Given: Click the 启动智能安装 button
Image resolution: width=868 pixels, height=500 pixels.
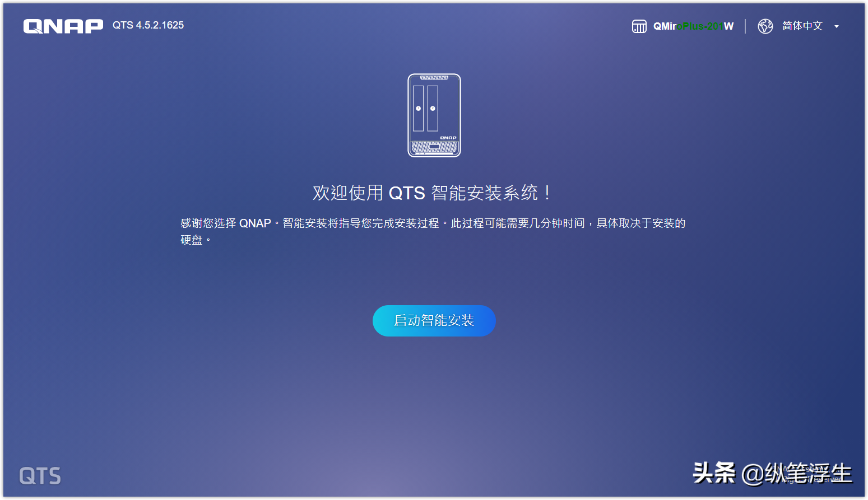Looking at the screenshot, I should (x=434, y=321).
